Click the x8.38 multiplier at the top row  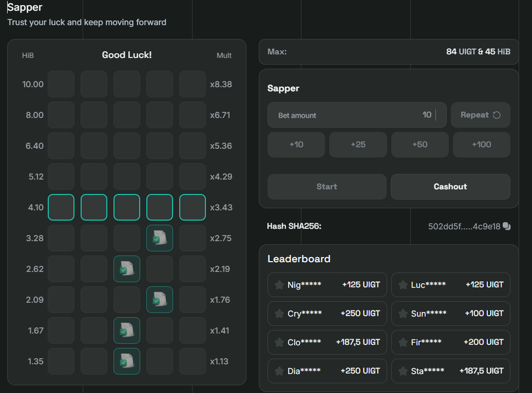(x=221, y=85)
